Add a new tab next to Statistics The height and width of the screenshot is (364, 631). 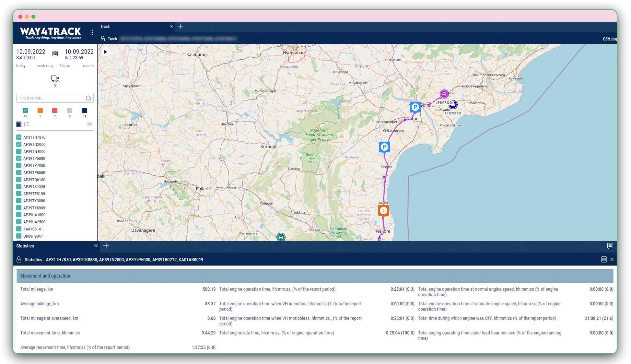[x=106, y=246]
